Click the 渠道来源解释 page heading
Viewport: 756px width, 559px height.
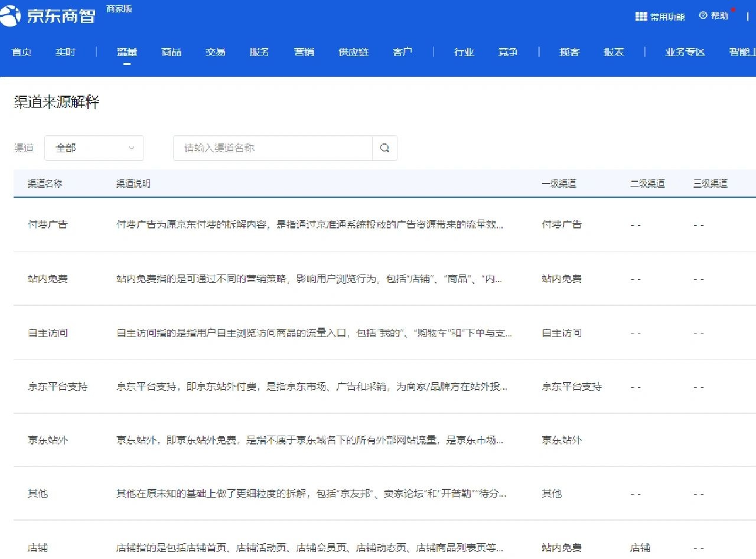57,102
